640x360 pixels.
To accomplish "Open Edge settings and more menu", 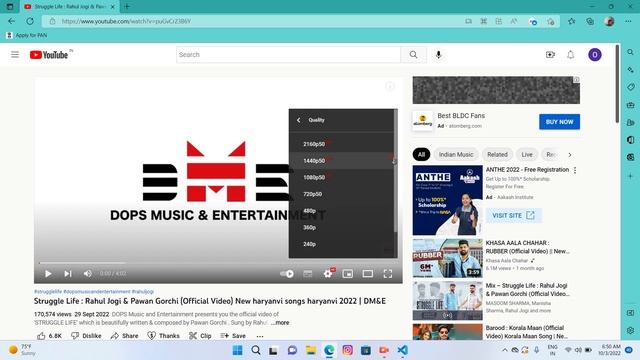I will tap(628, 21).
